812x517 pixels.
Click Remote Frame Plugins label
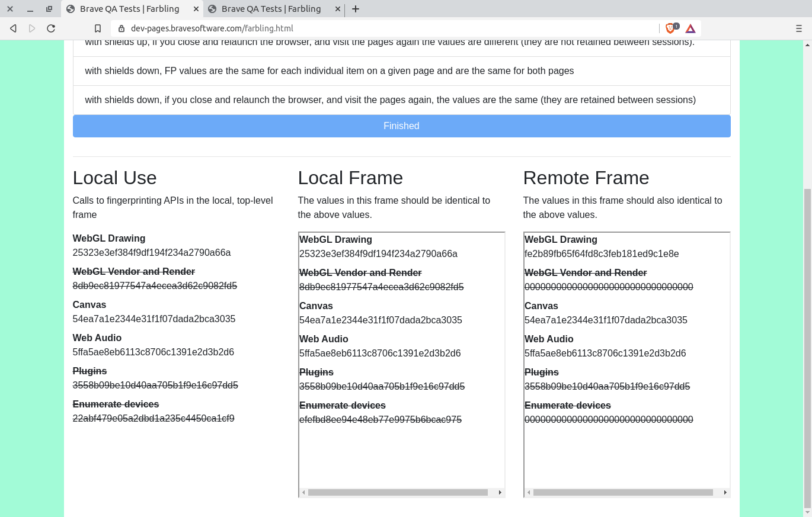click(x=542, y=373)
